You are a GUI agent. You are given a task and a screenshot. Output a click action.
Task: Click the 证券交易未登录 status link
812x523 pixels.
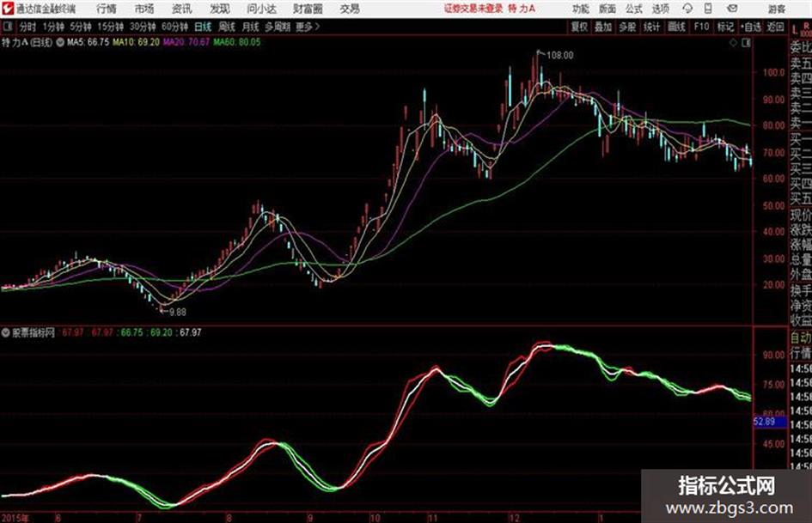473,9
